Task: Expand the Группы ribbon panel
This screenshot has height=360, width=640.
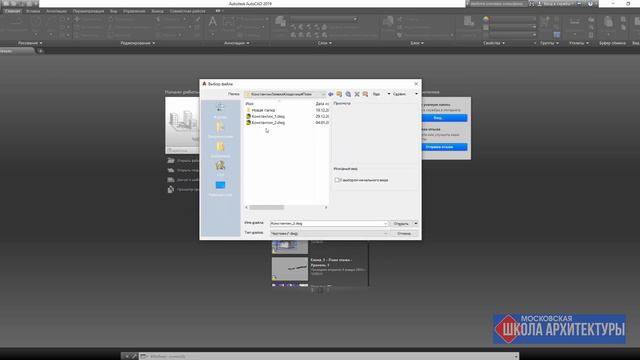Action: click(x=549, y=43)
